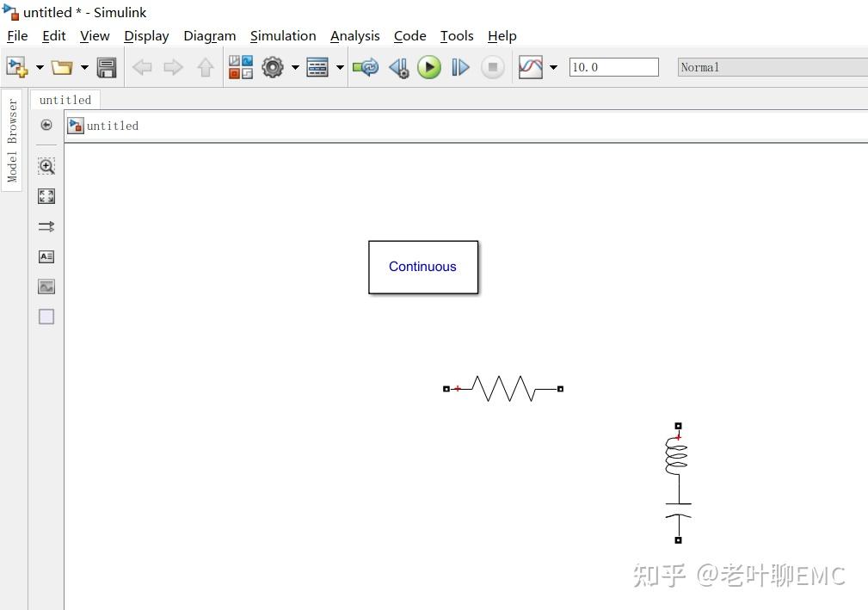Click the Hide/Show Explorer Bar icon
The width and height of the screenshot is (868, 610).
(x=46, y=125)
